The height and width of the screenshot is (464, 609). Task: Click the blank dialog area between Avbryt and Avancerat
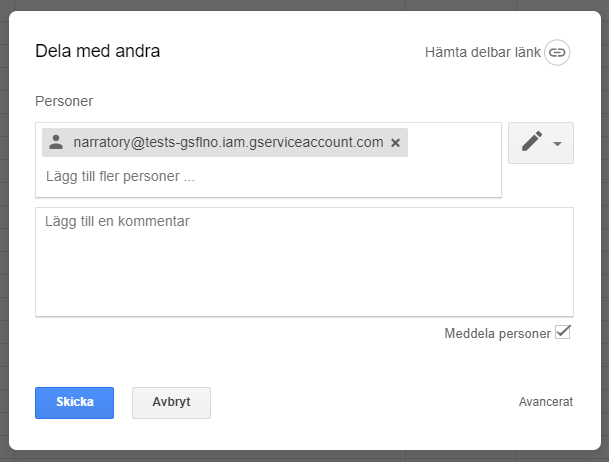click(x=360, y=402)
